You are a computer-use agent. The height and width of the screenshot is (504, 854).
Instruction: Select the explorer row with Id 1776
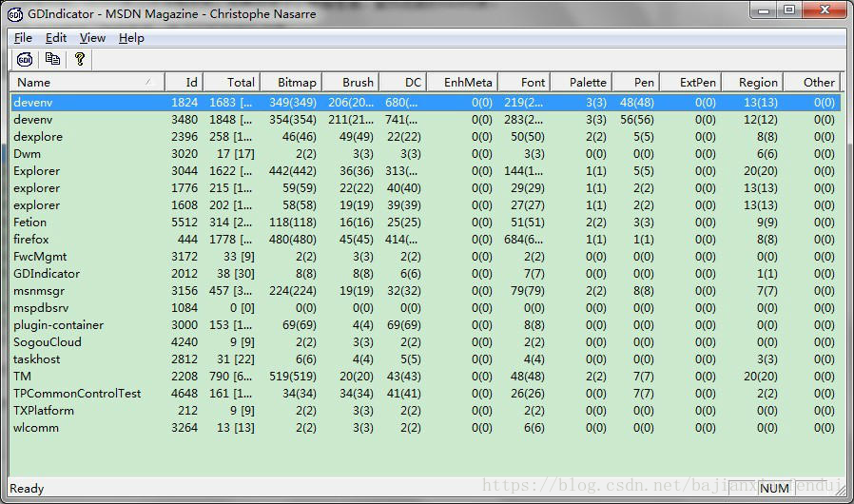pyautogui.click(x=425, y=188)
